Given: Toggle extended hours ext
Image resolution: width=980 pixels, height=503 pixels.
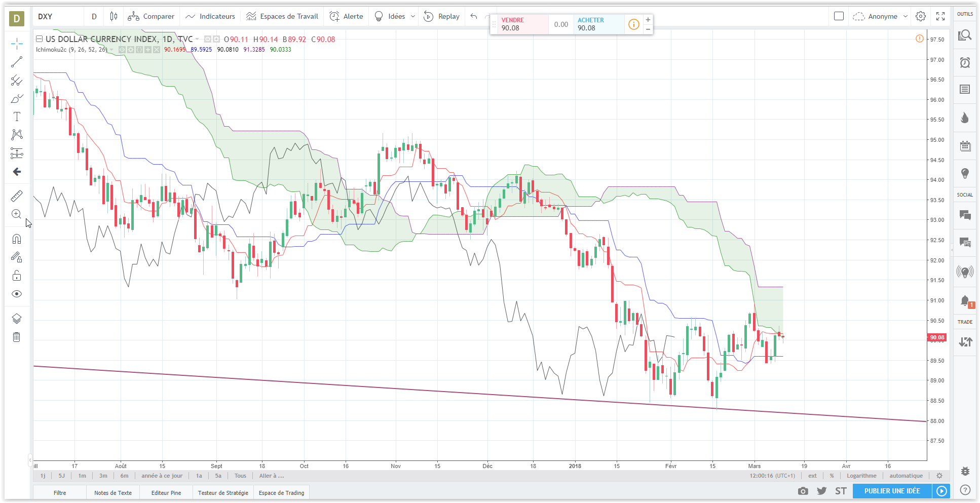Looking at the screenshot, I should click(x=812, y=476).
